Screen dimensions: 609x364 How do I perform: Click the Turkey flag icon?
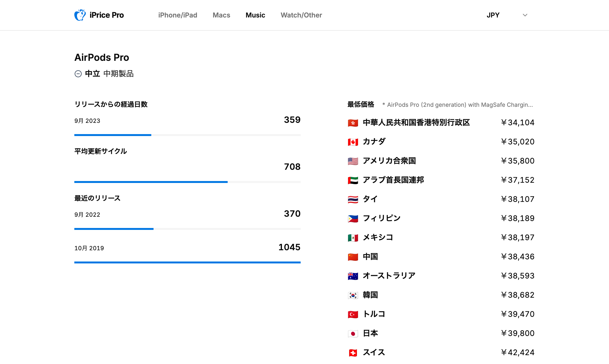pos(353,314)
